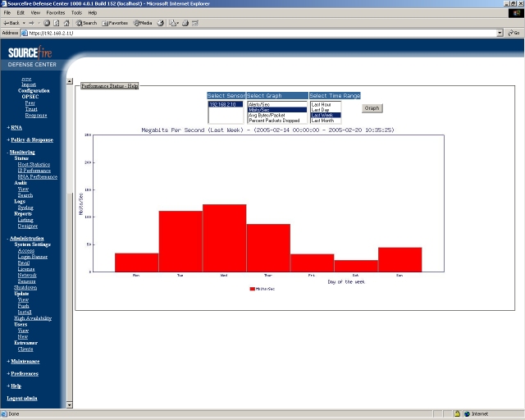Open IS Performance link
This screenshot has width=525, height=420.
[34, 171]
